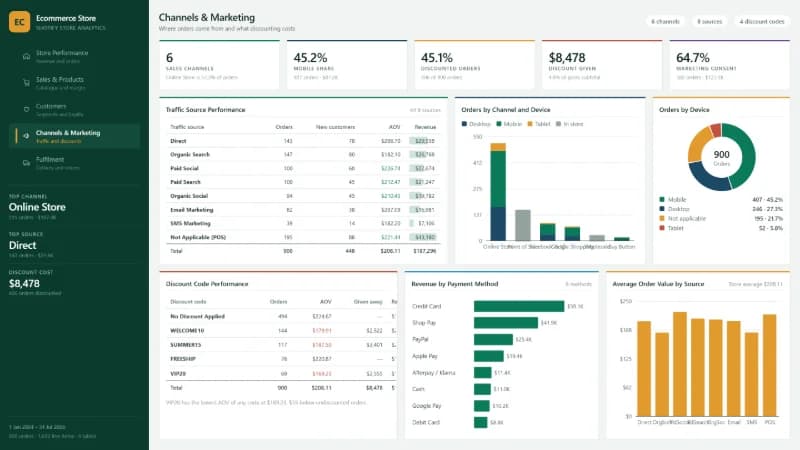Click the discount codes pill in header

[762, 21]
